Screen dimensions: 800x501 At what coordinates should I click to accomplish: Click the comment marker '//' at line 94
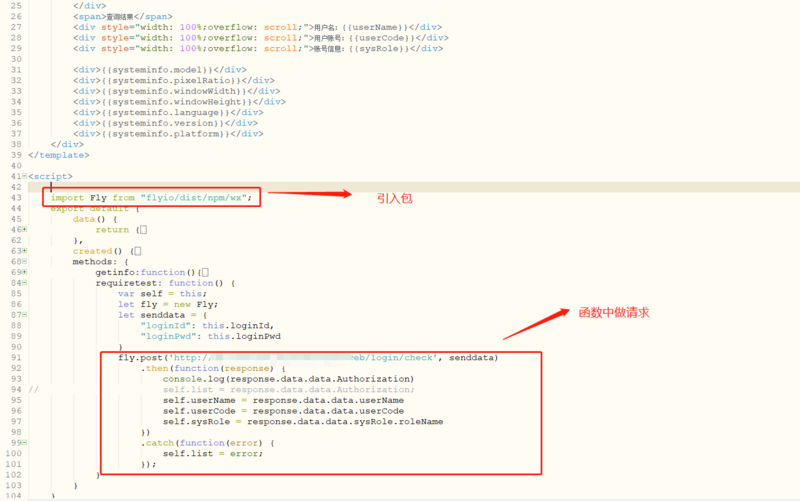34,390
